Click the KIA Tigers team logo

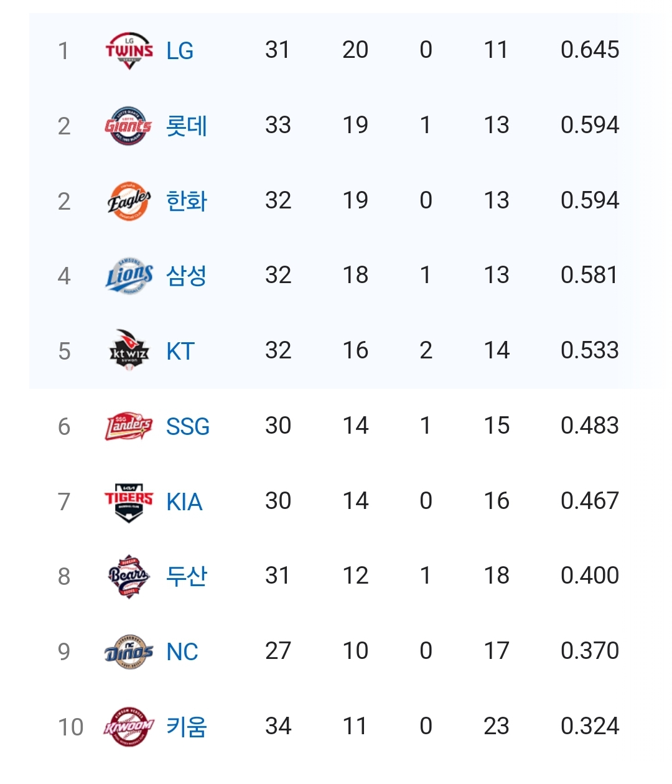[x=129, y=502]
